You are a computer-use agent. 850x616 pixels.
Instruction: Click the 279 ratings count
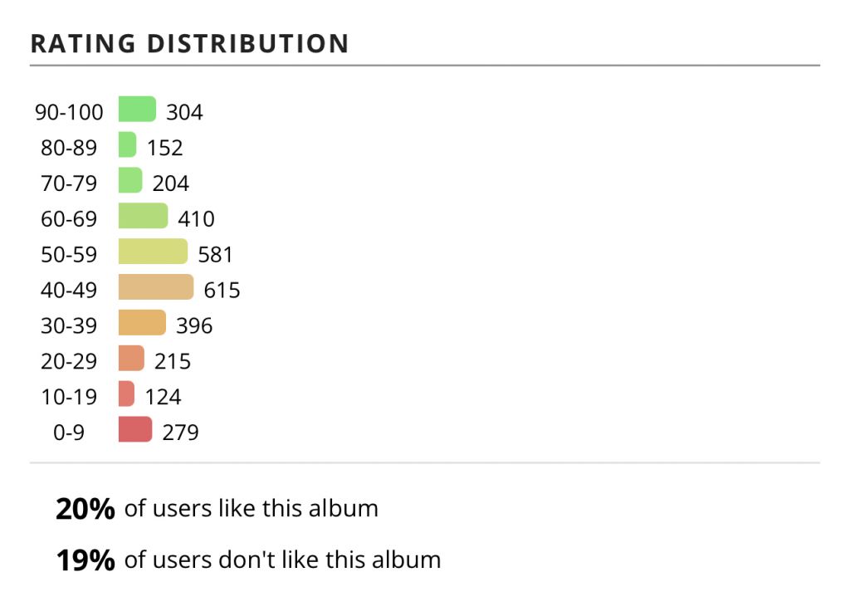[180, 433]
